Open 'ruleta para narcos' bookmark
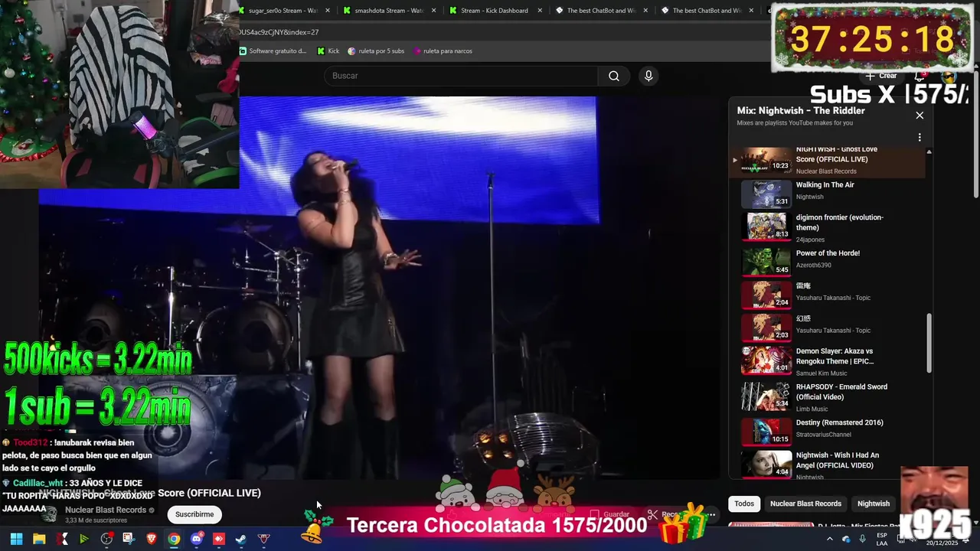Screen dimensions: 980x551 click(x=443, y=51)
